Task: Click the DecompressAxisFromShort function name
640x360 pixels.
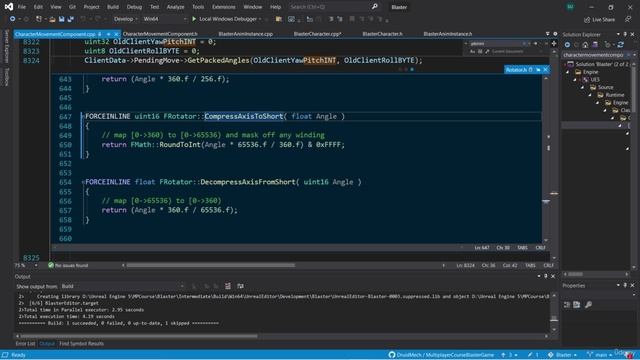Action: [247, 182]
